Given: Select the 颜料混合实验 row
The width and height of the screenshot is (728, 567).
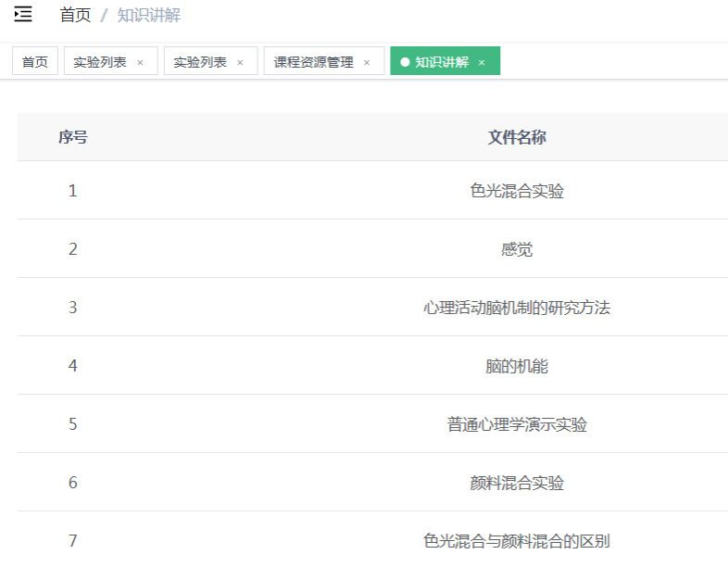Looking at the screenshot, I should [517, 483].
